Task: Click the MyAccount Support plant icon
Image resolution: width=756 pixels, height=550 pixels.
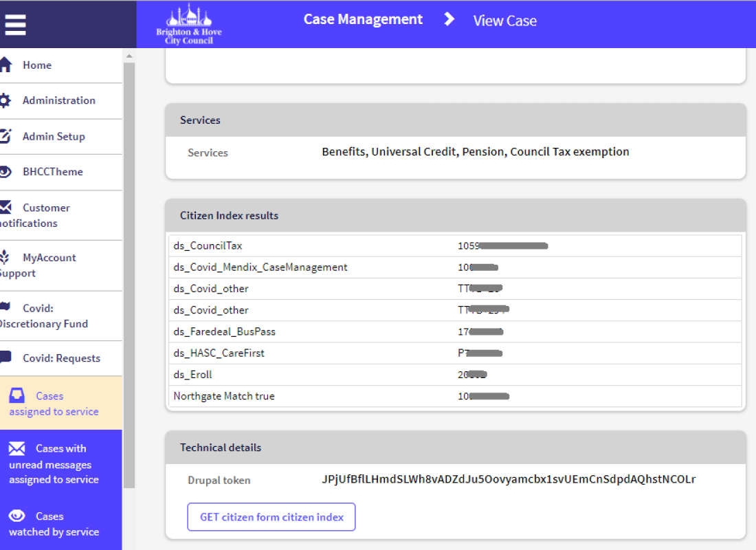Action: pos(5,257)
